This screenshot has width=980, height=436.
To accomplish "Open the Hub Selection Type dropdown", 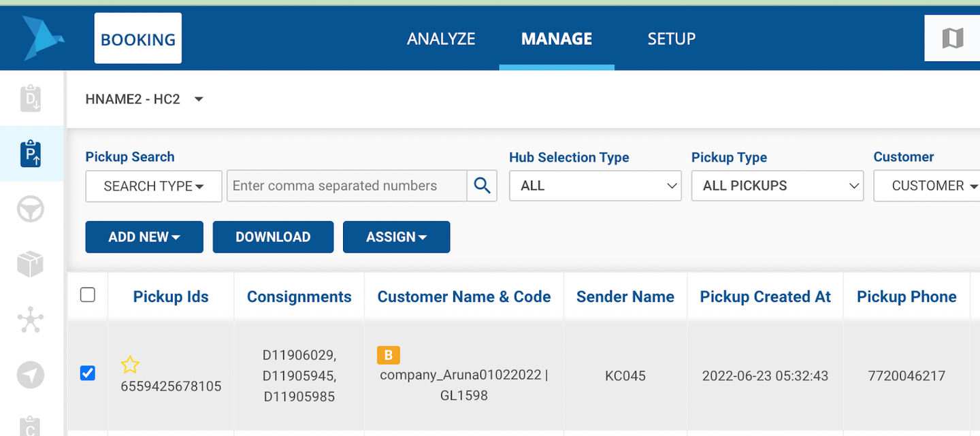I will click(x=595, y=186).
